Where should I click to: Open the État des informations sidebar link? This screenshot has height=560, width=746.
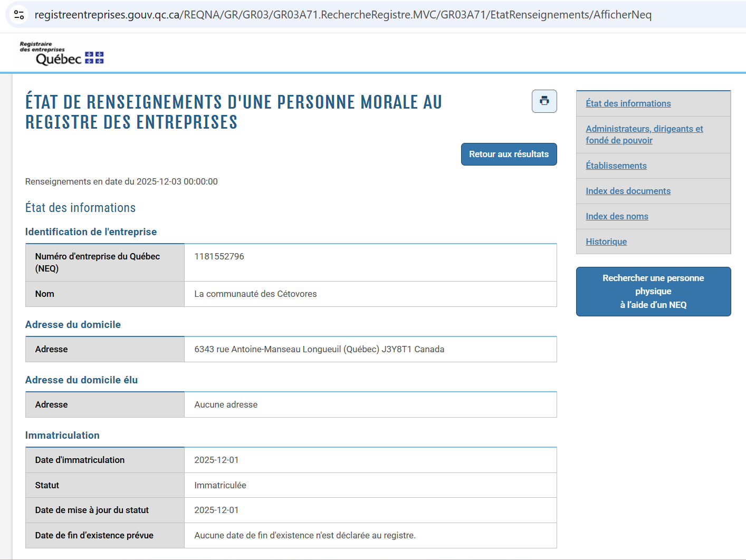(x=628, y=103)
